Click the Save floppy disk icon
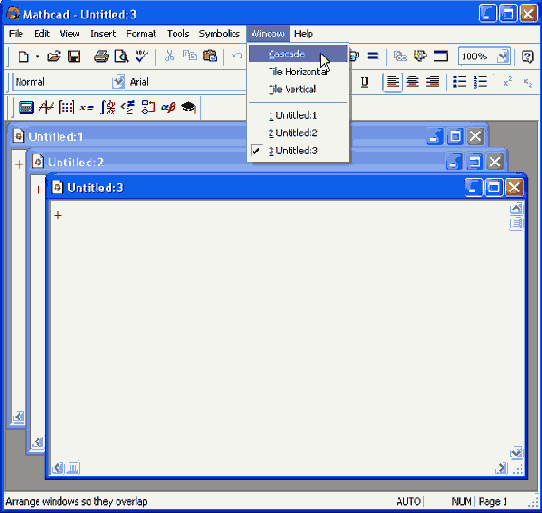 click(74, 56)
